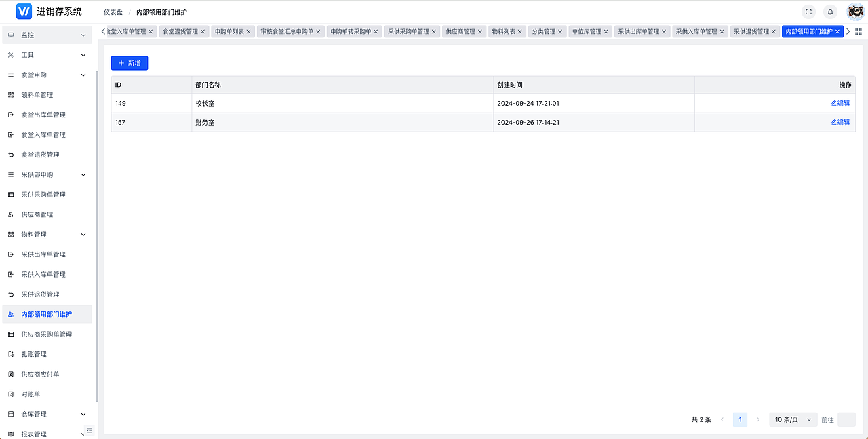Close the 采供入库单管理 tab
868x439 pixels.
(x=722, y=31)
